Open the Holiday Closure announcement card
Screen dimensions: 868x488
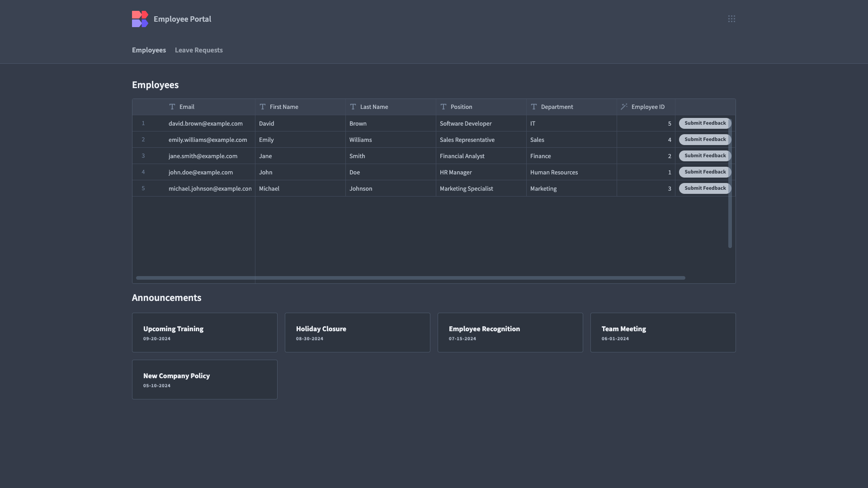[x=357, y=333]
